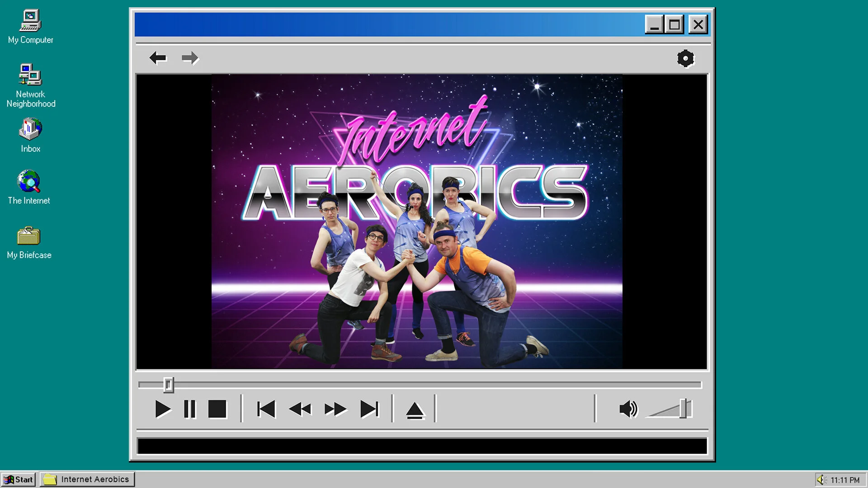The height and width of the screenshot is (488, 868).
Task: Rewind the video
Action: [x=300, y=409]
